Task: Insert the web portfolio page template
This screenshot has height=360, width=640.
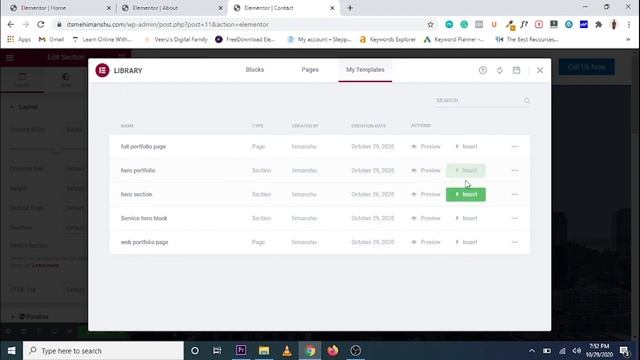Action: pos(466,242)
